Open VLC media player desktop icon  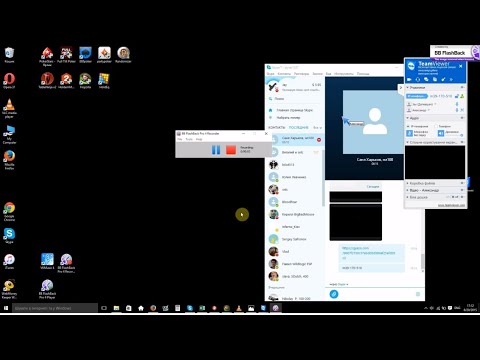[x=9, y=108]
